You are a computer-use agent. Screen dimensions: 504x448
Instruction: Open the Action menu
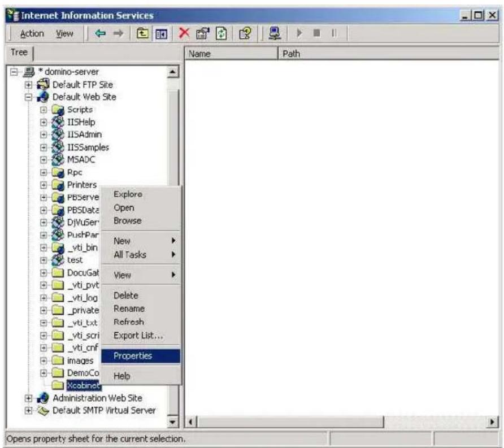point(32,33)
